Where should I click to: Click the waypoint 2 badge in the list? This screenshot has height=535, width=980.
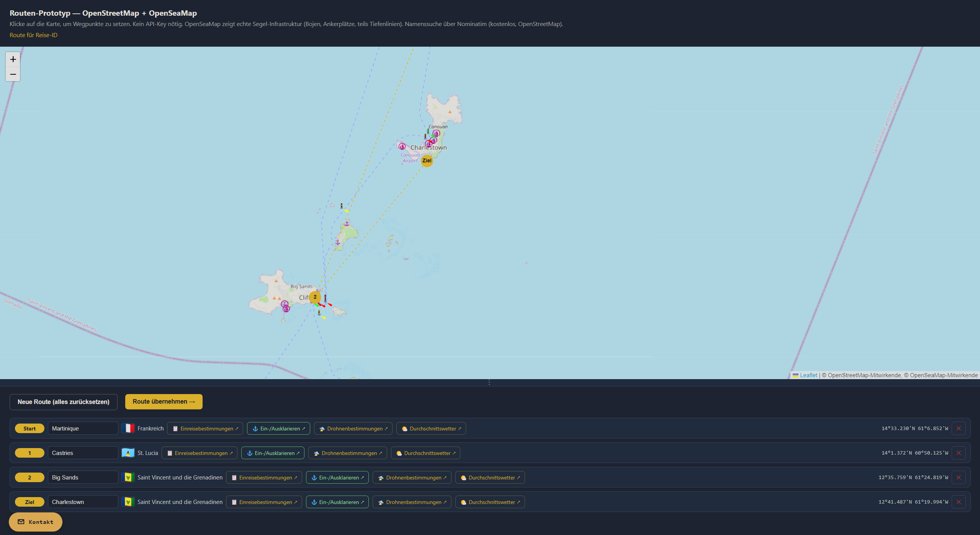click(x=29, y=477)
